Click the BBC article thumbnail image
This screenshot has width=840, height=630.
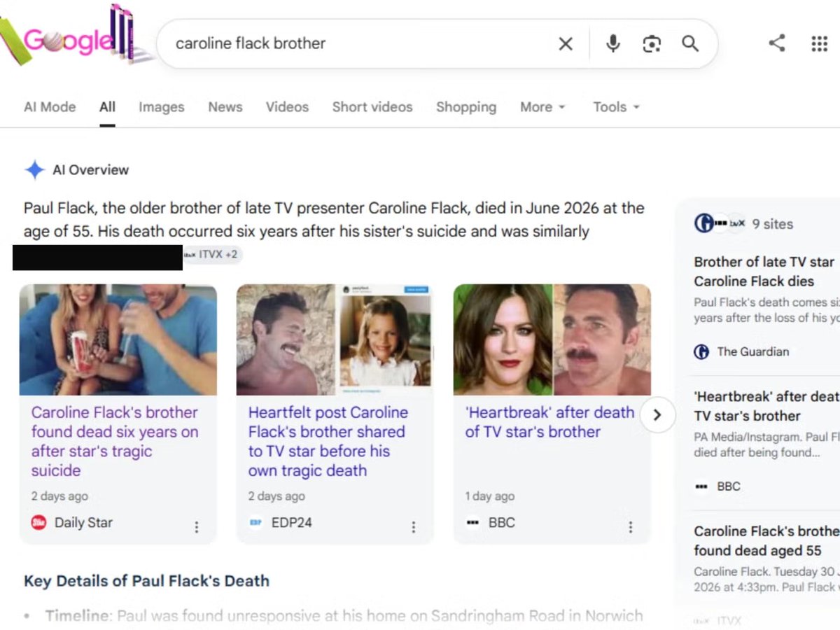(x=552, y=339)
